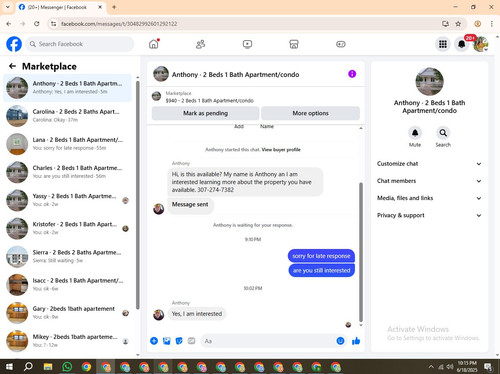The image size is (500, 374).
Task: Send a thumbs-up like
Action: (356, 341)
